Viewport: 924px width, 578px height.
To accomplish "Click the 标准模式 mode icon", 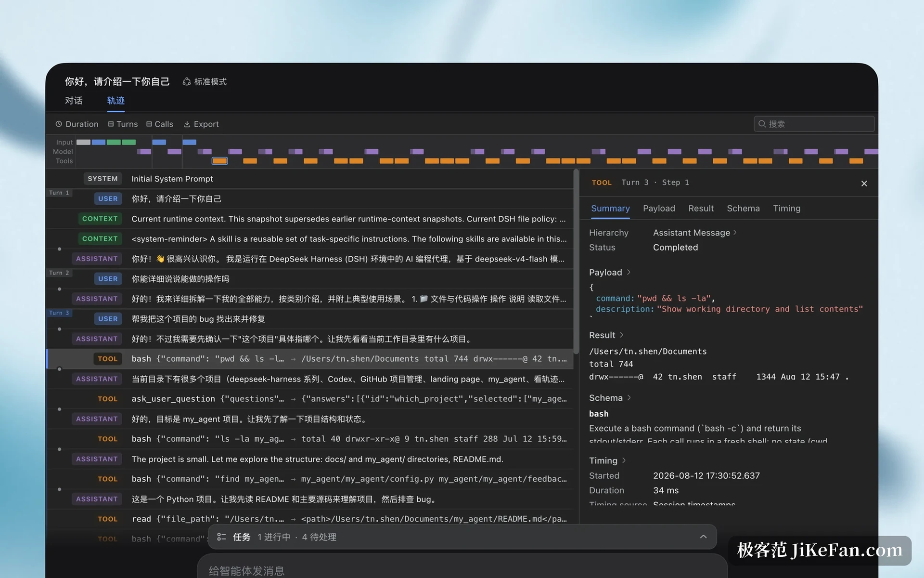I will click(187, 81).
